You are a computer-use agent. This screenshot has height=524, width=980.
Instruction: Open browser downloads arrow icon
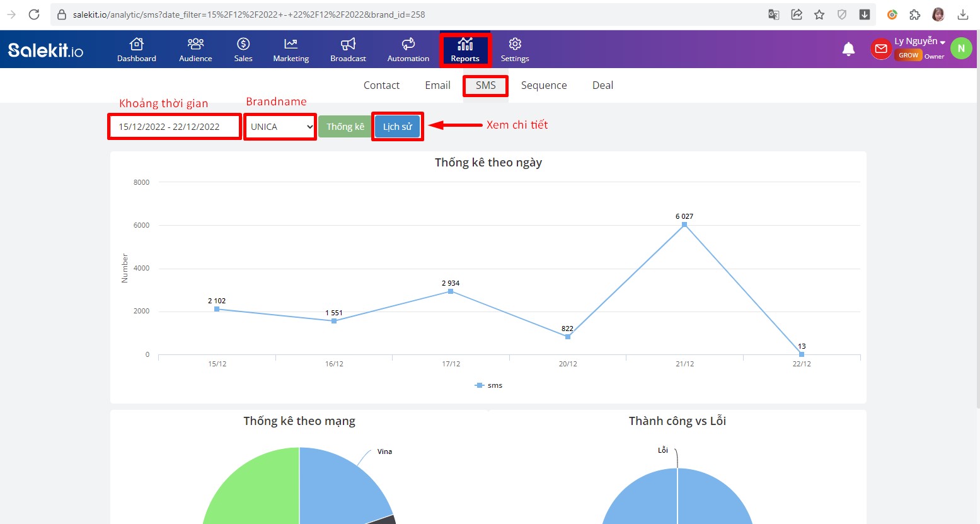[x=963, y=15]
